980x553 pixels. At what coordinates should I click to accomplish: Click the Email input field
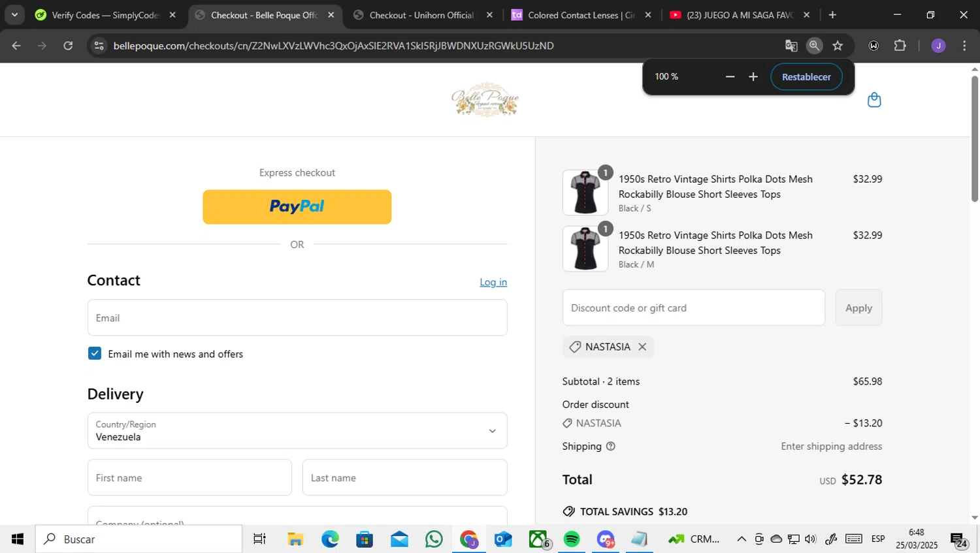point(297,318)
